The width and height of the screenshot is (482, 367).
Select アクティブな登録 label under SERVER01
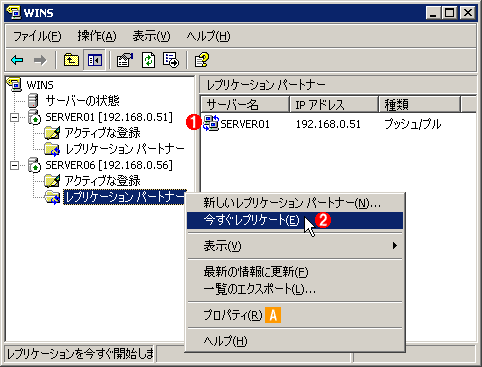coord(102,133)
